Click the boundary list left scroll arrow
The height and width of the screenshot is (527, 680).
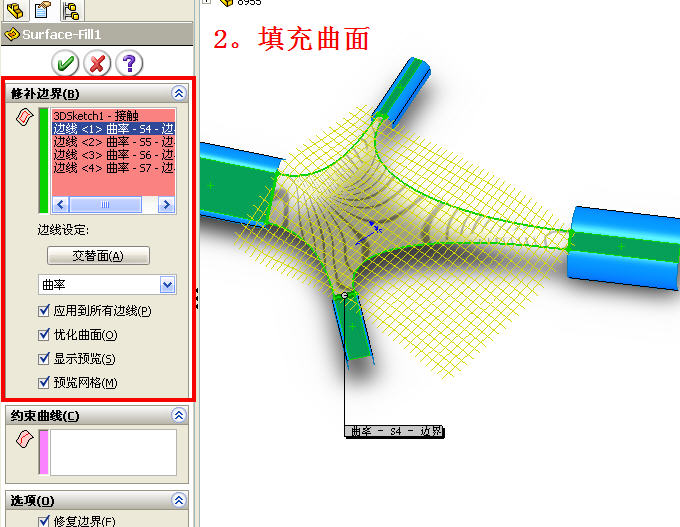61,204
